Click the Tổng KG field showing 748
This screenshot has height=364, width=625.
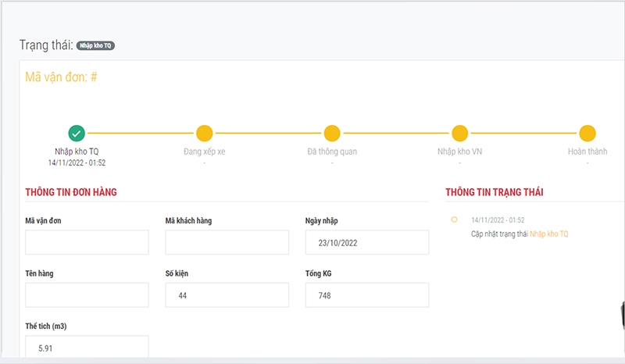pos(367,295)
